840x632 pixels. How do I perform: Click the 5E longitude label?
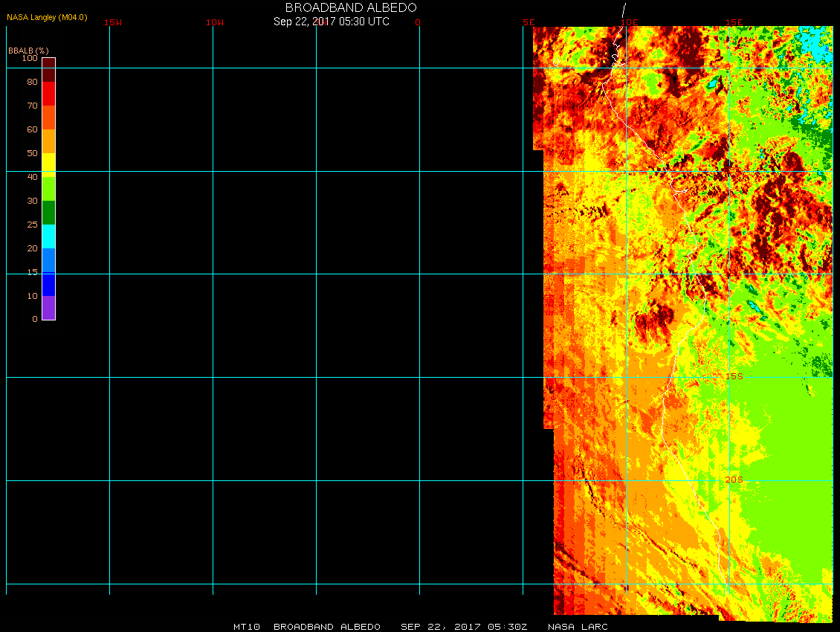pos(529,22)
